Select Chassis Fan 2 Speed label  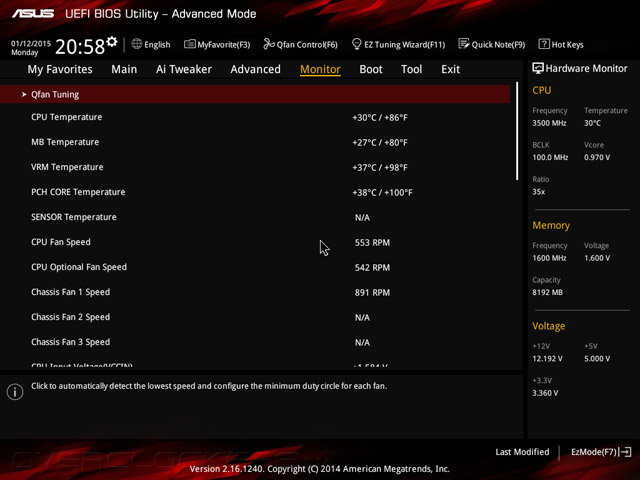[x=70, y=317]
